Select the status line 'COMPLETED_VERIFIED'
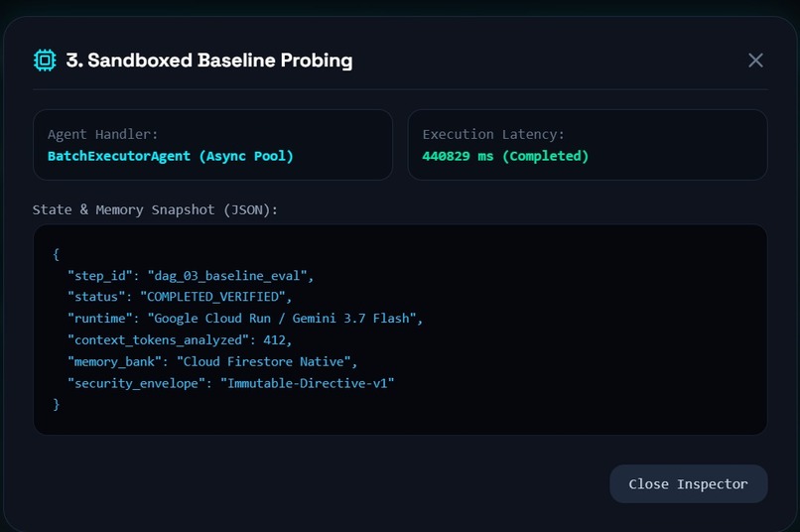The image size is (800, 532). click(180, 297)
